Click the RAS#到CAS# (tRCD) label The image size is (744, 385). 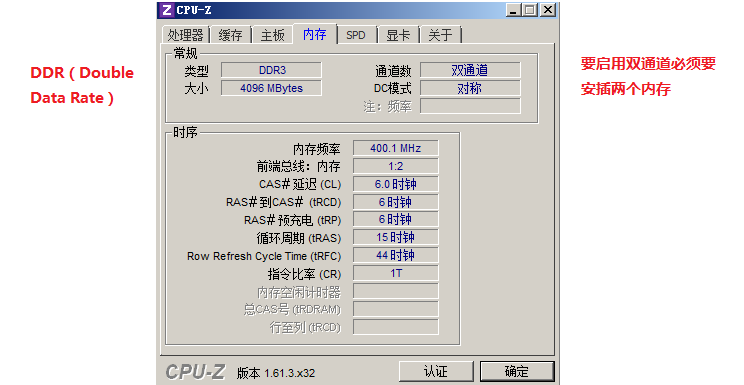coord(283,203)
